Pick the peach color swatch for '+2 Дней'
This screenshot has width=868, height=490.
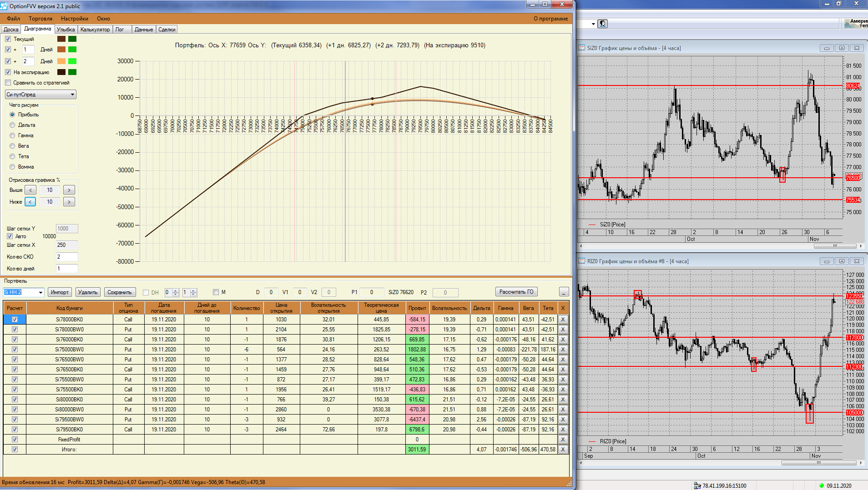click(x=61, y=61)
